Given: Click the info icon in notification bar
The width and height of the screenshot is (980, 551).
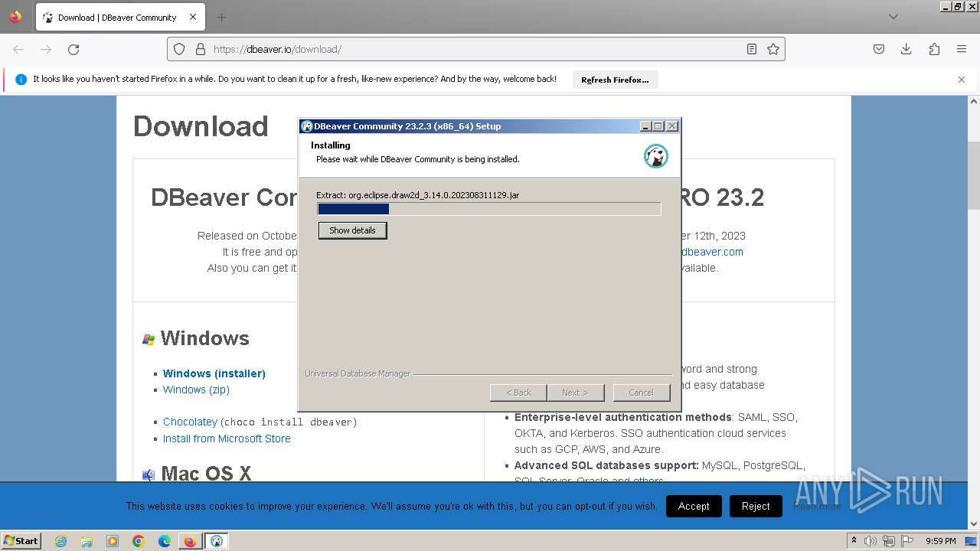Looking at the screenshot, I should click(21, 80).
